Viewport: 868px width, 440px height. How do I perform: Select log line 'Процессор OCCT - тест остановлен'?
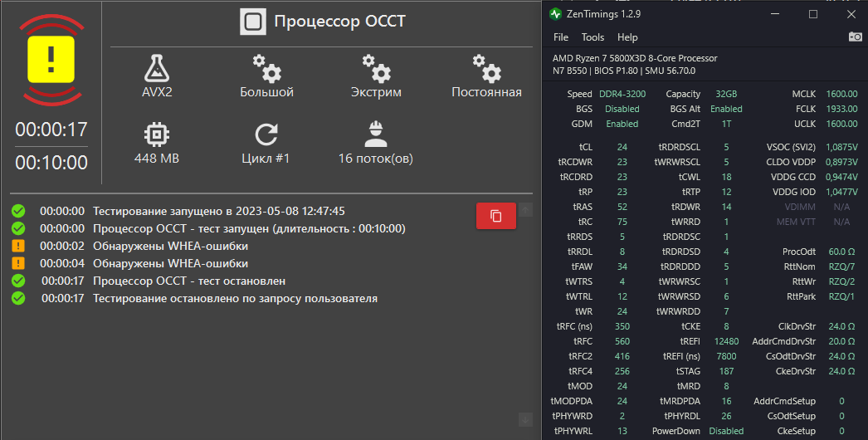189,281
